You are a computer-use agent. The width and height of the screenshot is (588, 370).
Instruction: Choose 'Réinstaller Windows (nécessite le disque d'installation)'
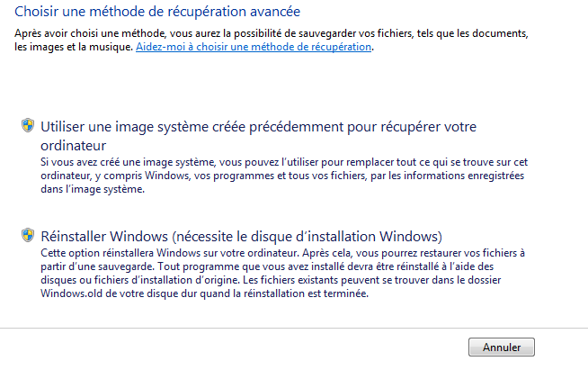click(242, 236)
